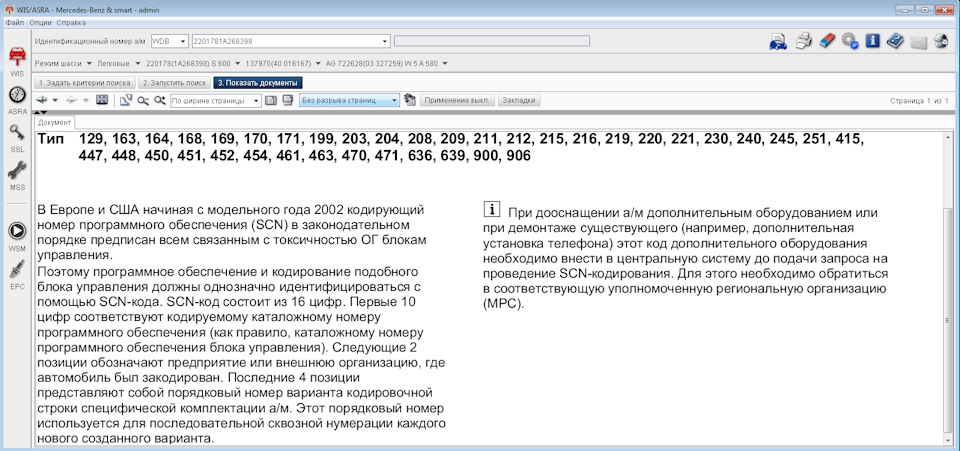Click the back navigation arrow icon
The width and height of the screenshot is (960, 451).
coord(42,100)
